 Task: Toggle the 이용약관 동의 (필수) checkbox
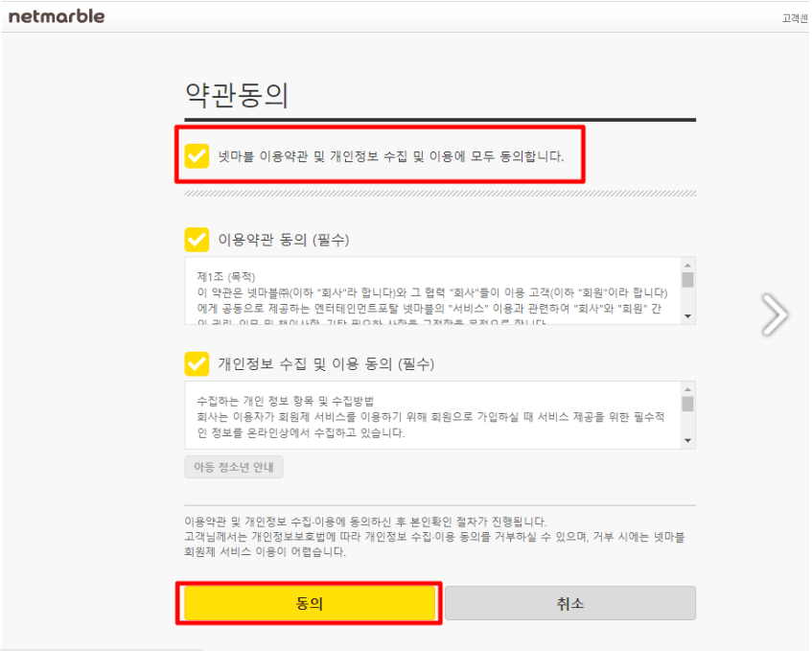[197, 240]
